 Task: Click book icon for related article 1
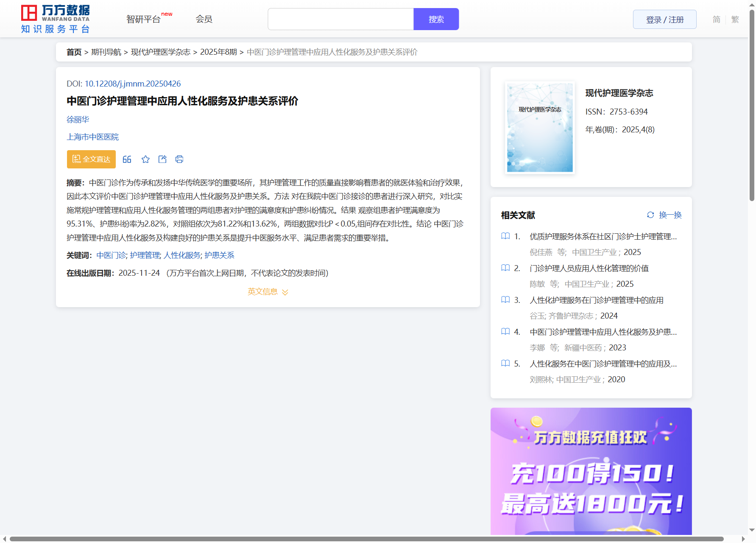coord(505,236)
